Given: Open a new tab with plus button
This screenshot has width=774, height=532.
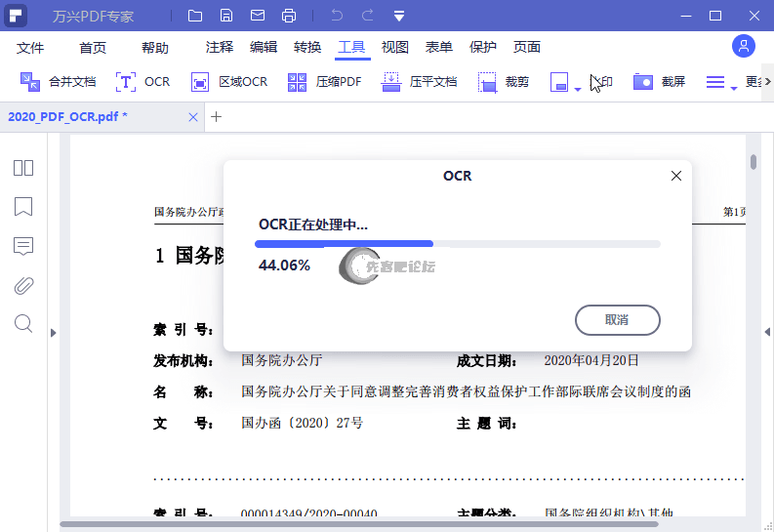Looking at the screenshot, I should [217, 117].
